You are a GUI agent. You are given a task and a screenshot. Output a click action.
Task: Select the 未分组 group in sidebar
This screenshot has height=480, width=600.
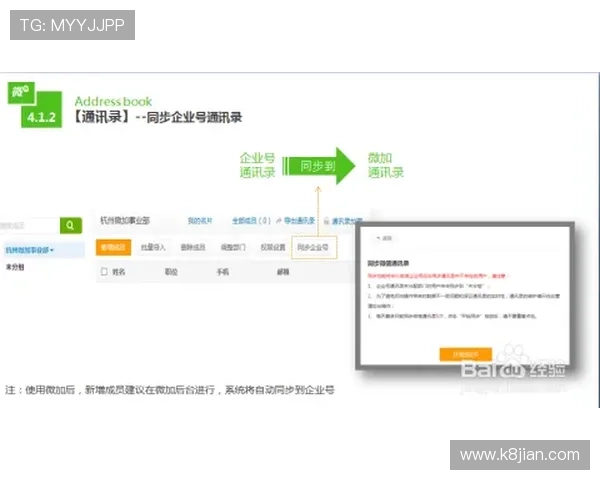[x=15, y=267]
